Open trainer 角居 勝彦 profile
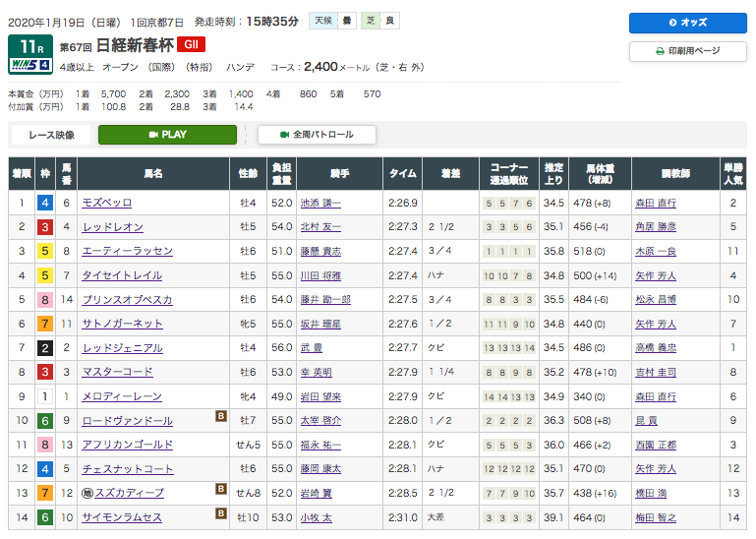This screenshot has width=756, height=539. point(656,227)
